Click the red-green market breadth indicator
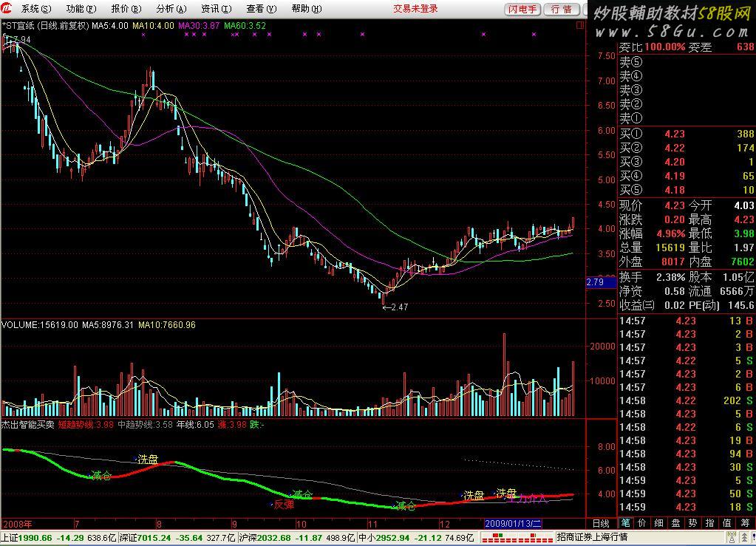Image resolution: width=756 pixels, height=546 pixels. click(517, 537)
